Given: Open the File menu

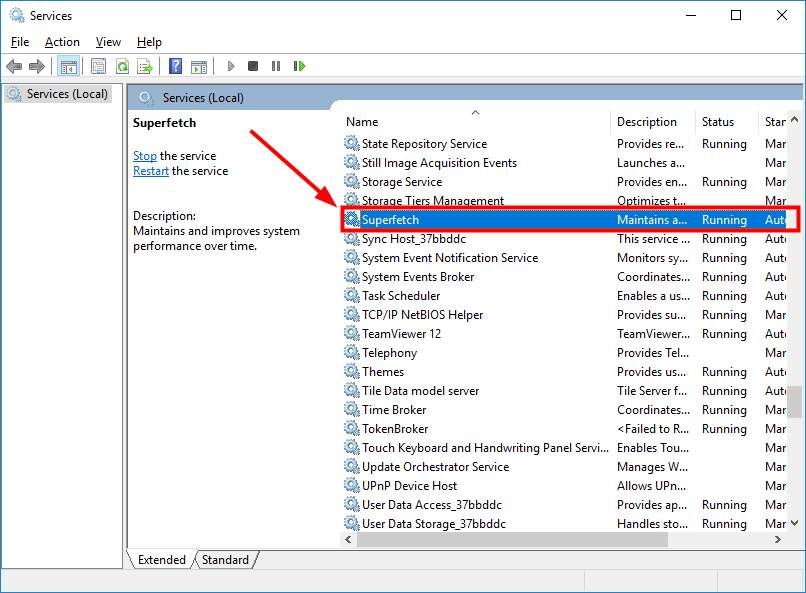Looking at the screenshot, I should click(19, 42).
